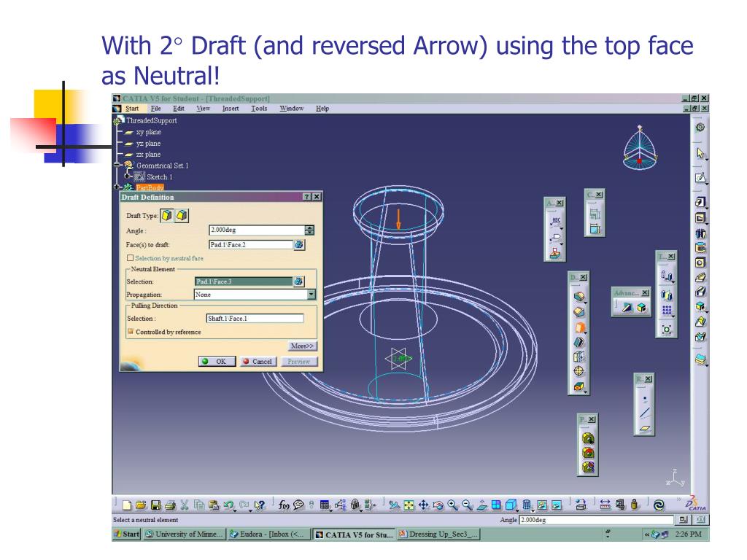Open the Edit menu
The image size is (747, 560).
point(179,109)
